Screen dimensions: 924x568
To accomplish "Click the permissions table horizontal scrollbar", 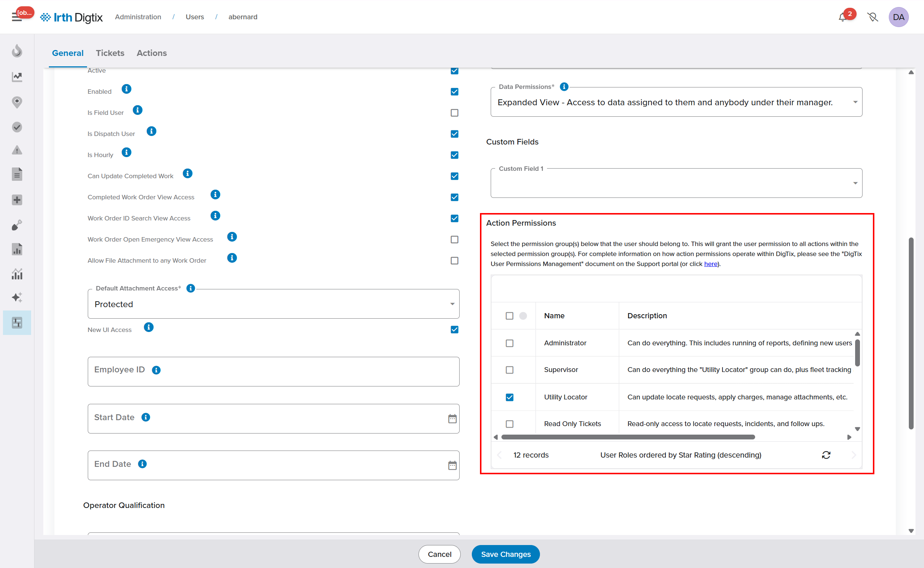I will click(628, 437).
